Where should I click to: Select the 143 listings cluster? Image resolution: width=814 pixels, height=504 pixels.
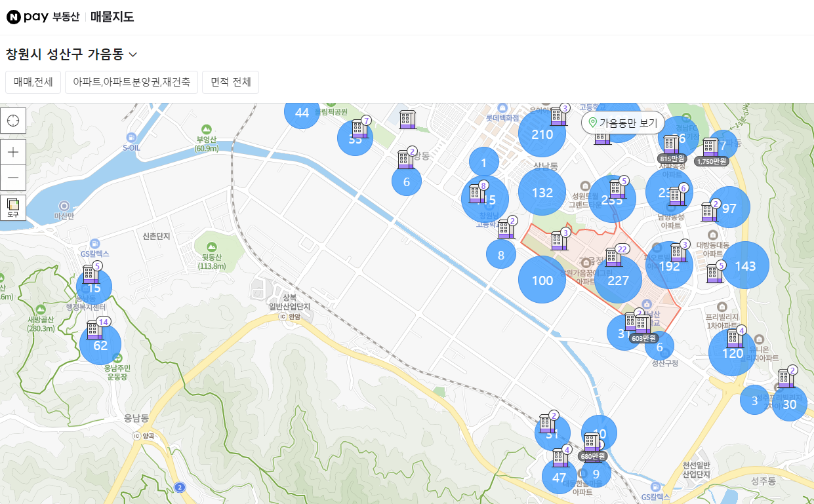tap(746, 266)
